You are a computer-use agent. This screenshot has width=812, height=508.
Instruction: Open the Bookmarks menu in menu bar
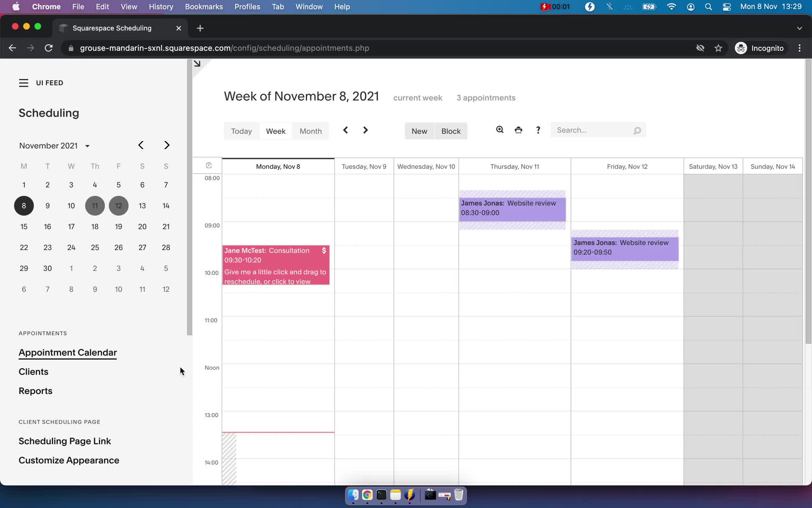(x=204, y=7)
